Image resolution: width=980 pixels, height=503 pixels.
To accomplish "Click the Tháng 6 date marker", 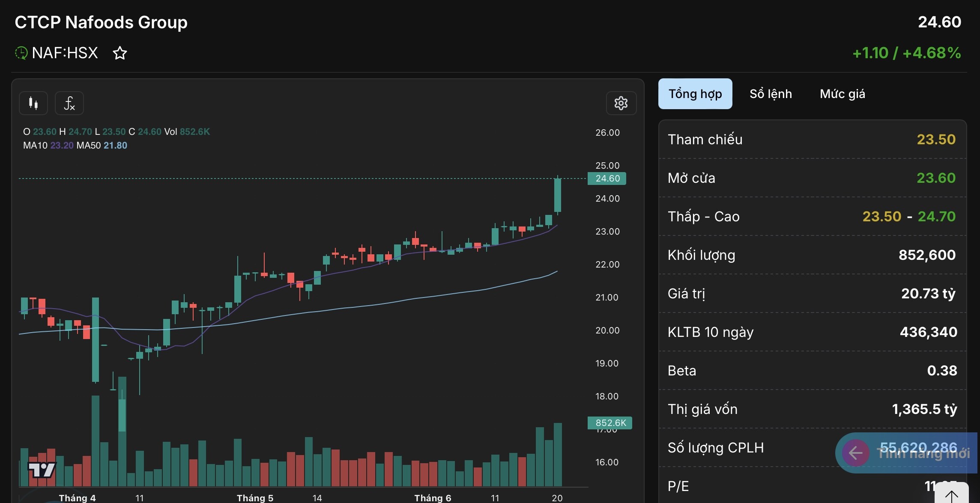I will [433, 498].
